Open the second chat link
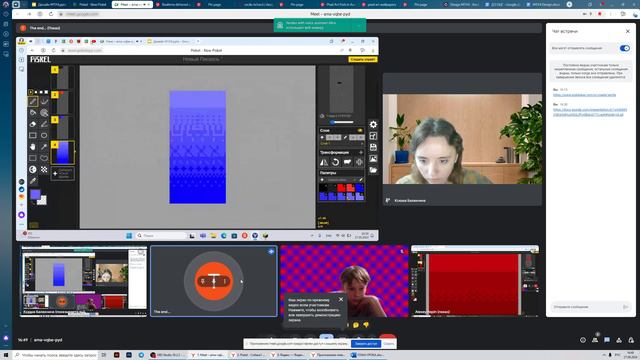 click(x=590, y=112)
